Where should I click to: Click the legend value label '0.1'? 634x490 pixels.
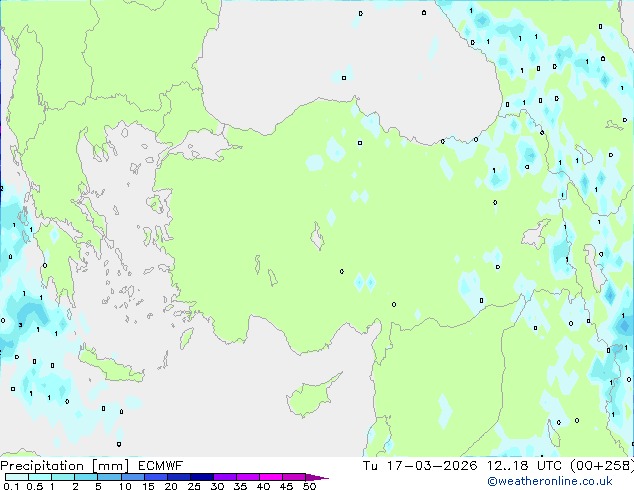tap(11, 486)
